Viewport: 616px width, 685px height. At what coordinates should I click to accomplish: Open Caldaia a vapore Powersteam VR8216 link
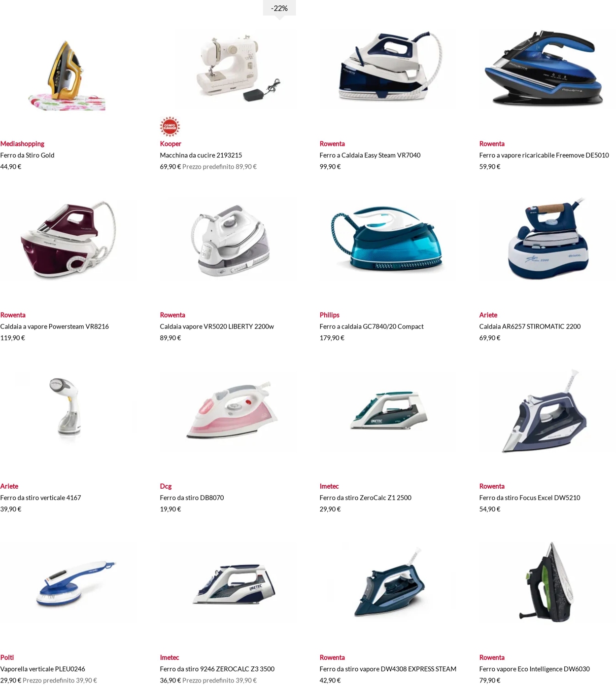[55, 326]
